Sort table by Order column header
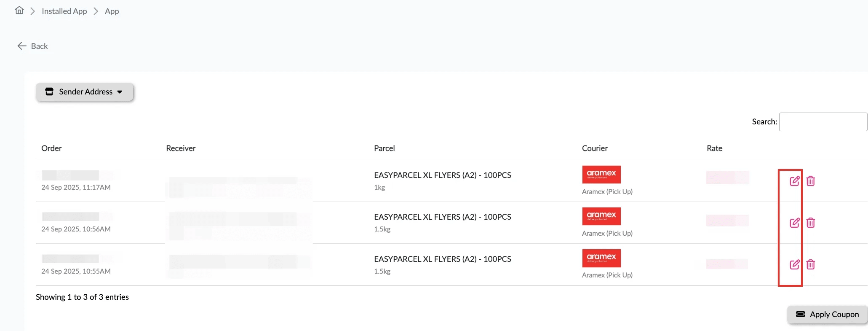Screen dimensions: 868x331 [51, 148]
